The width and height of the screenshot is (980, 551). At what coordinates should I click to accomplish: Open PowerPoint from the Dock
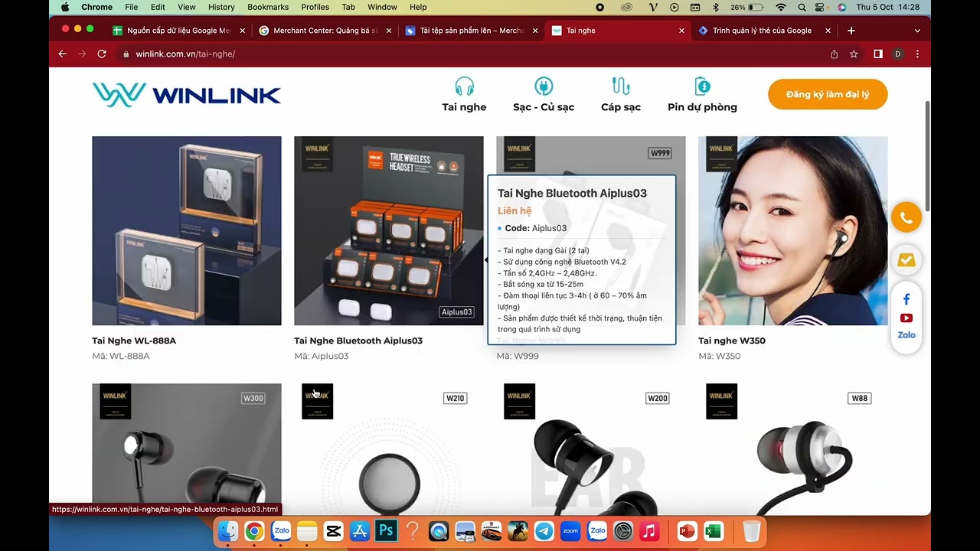coord(688,530)
